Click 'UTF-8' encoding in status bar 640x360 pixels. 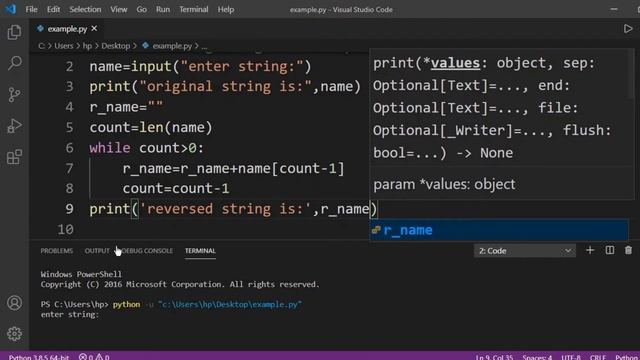[571, 357]
